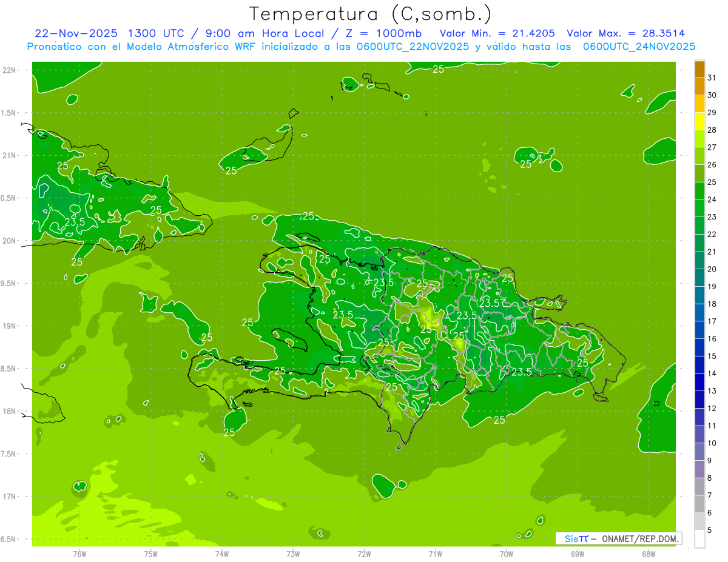Screen dimensions: 728x562
Task: Pick the lavender band between 8 and 9
Action: click(699, 469)
